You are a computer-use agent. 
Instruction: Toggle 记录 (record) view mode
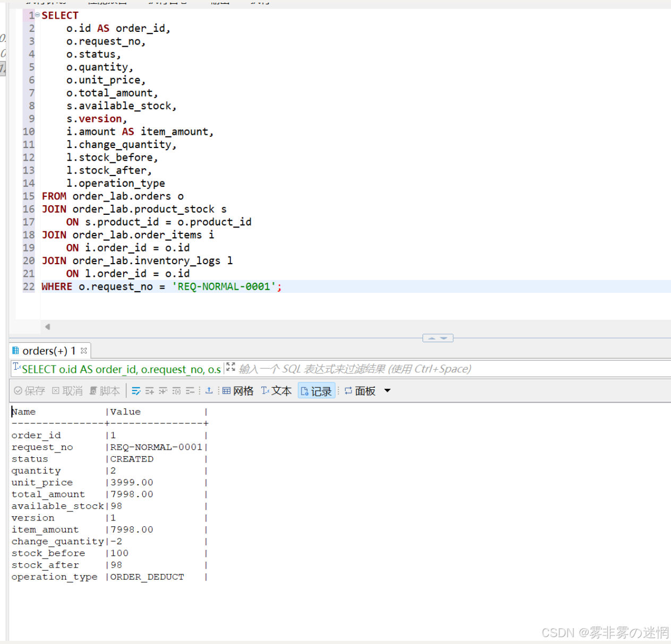(x=316, y=391)
